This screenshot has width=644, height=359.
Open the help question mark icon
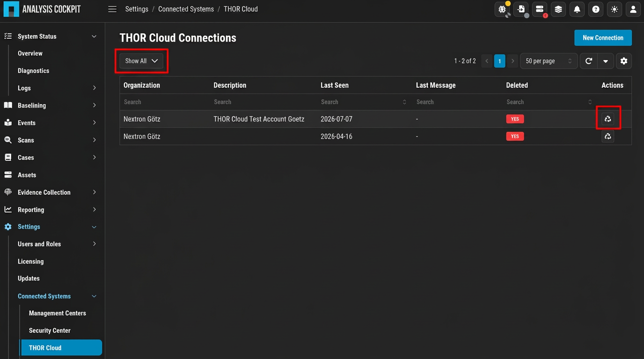596,9
